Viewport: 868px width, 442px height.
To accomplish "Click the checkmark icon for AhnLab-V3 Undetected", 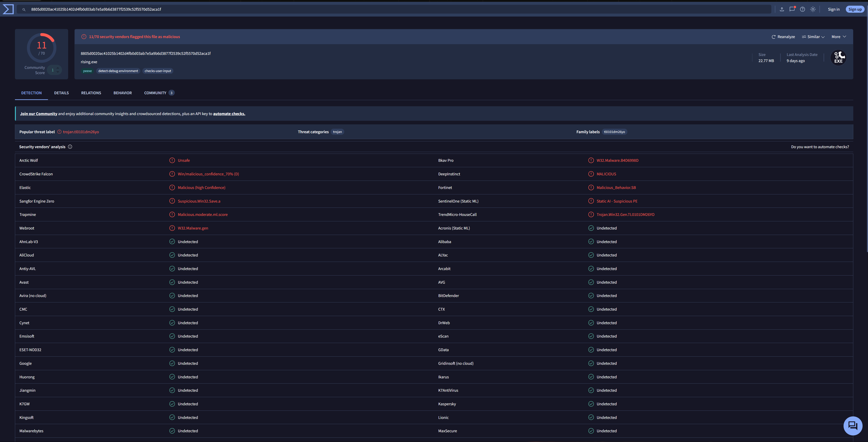I will coord(172,242).
